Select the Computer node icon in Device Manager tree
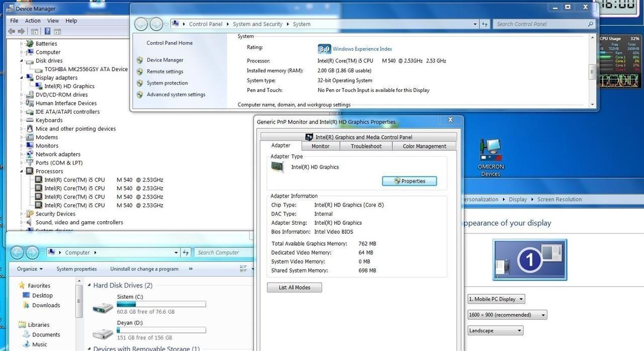This screenshot has height=351, width=644. (30, 52)
